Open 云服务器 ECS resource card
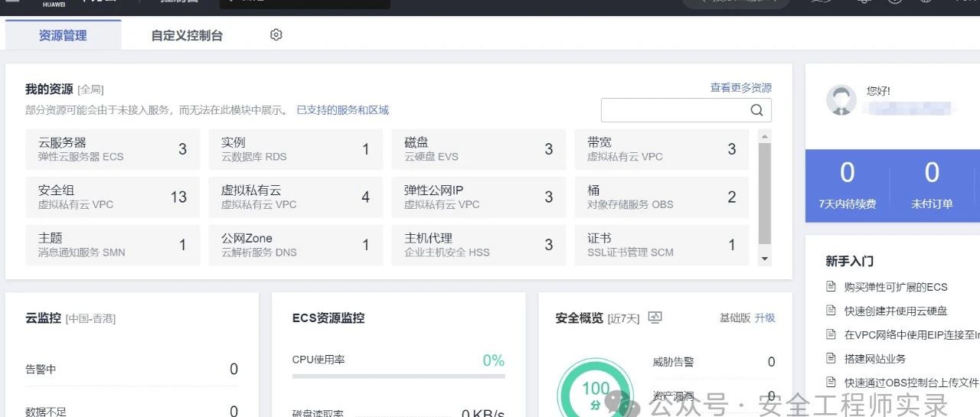 pyautogui.click(x=113, y=149)
